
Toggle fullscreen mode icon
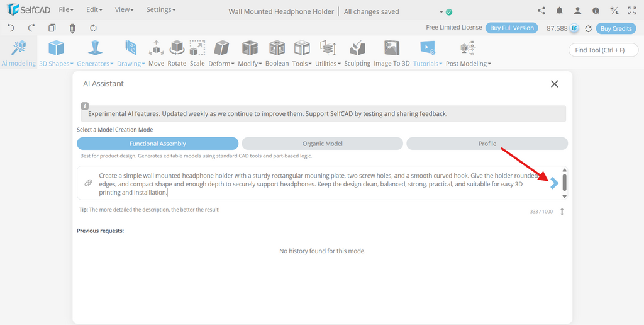coord(632,11)
